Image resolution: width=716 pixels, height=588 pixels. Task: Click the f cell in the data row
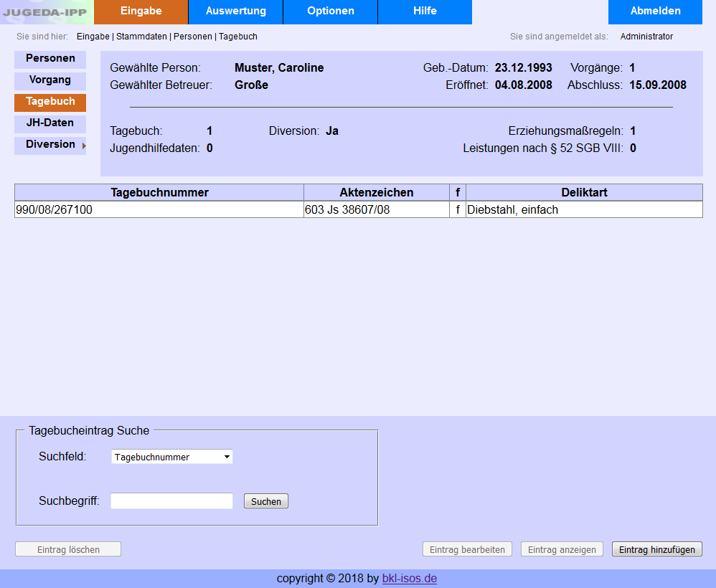[x=458, y=209]
